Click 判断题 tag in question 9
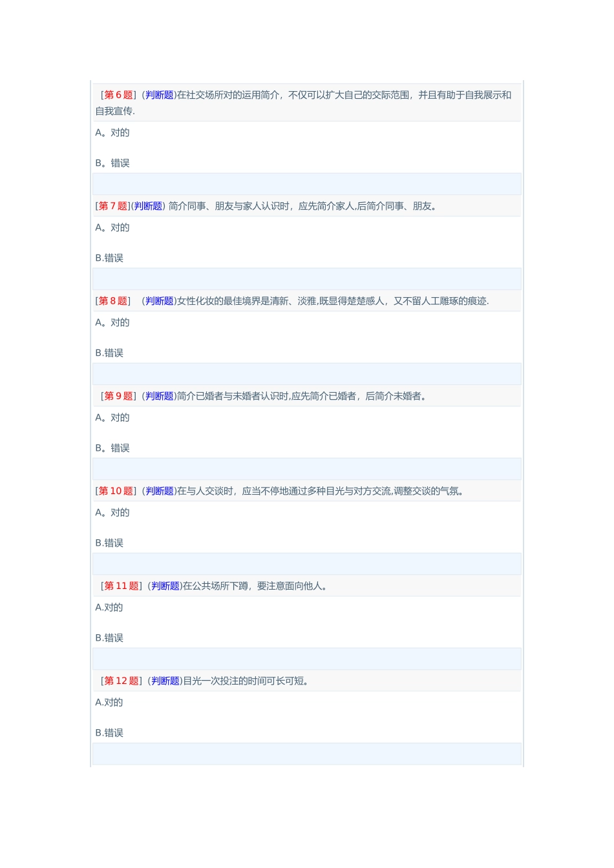The height and width of the screenshot is (868, 614). 160,396
